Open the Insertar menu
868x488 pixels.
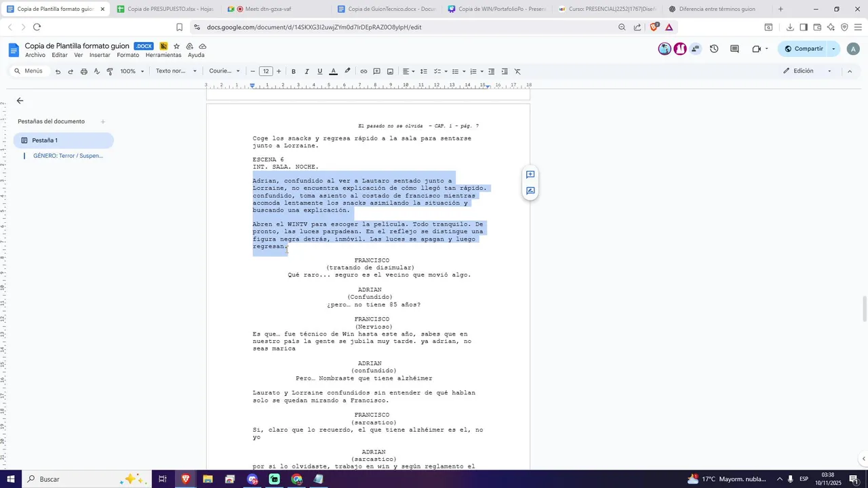tap(100, 55)
